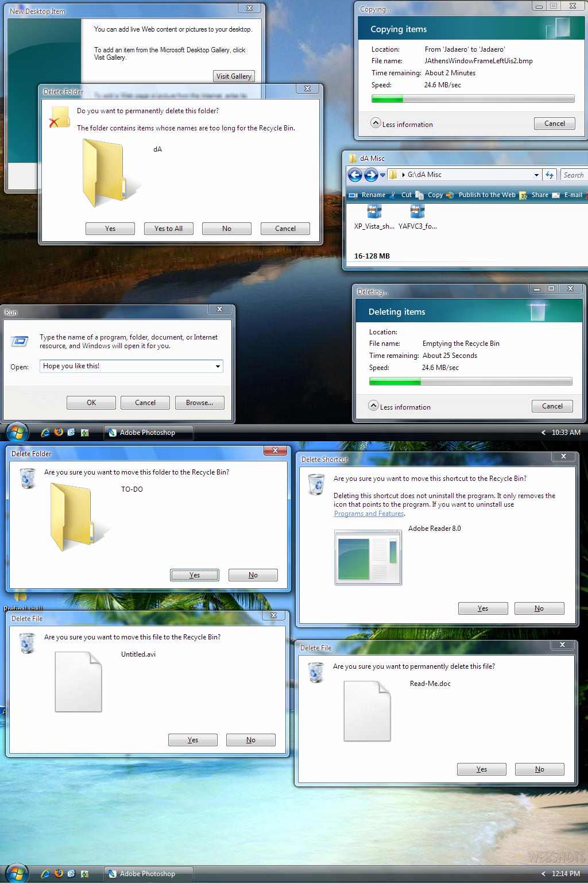The width and height of the screenshot is (588, 883).
Task: Open Publish to the Web
Action: point(486,195)
